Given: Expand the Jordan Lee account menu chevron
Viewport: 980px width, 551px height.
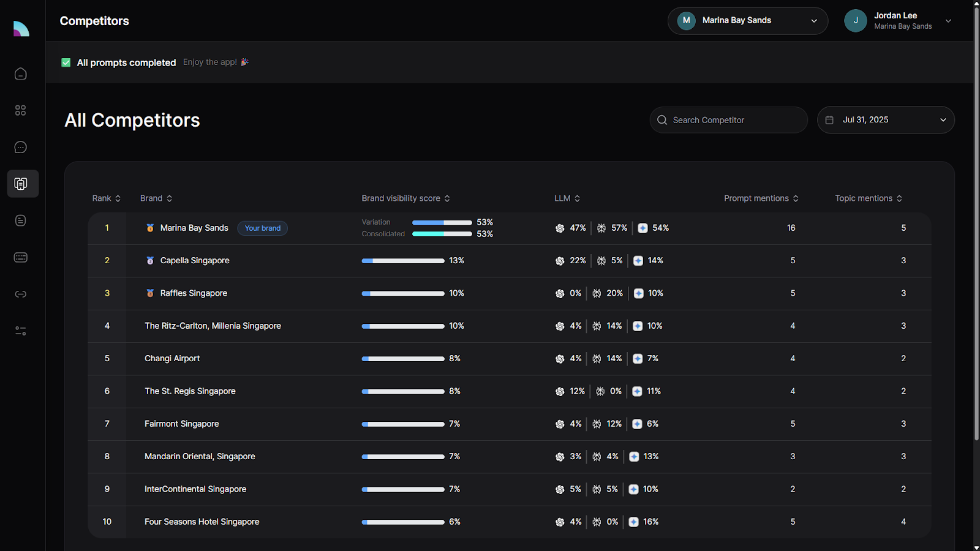Looking at the screenshot, I should click(x=948, y=21).
